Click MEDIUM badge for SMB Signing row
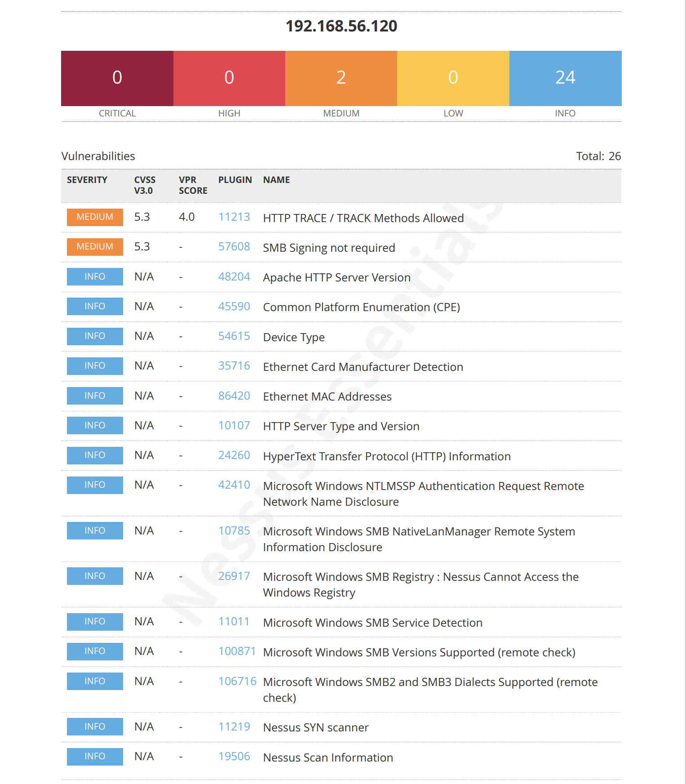The height and width of the screenshot is (784, 686). coord(95,247)
